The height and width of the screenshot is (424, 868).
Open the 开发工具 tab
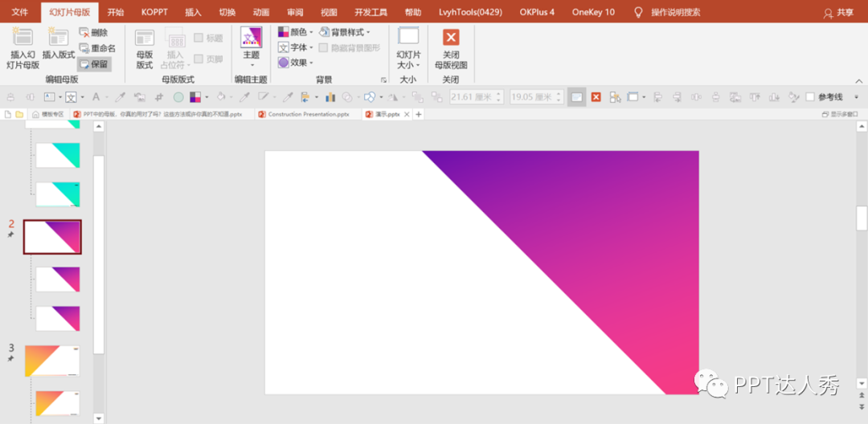point(371,12)
